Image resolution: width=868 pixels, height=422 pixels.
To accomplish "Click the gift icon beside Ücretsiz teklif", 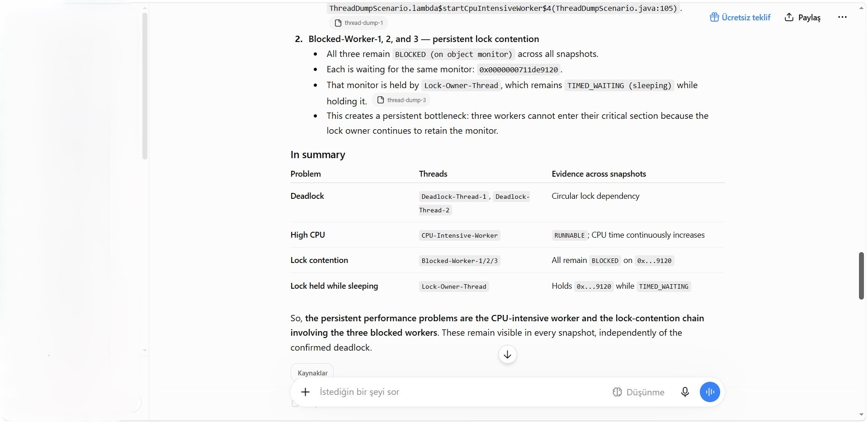I will [714, 17].
